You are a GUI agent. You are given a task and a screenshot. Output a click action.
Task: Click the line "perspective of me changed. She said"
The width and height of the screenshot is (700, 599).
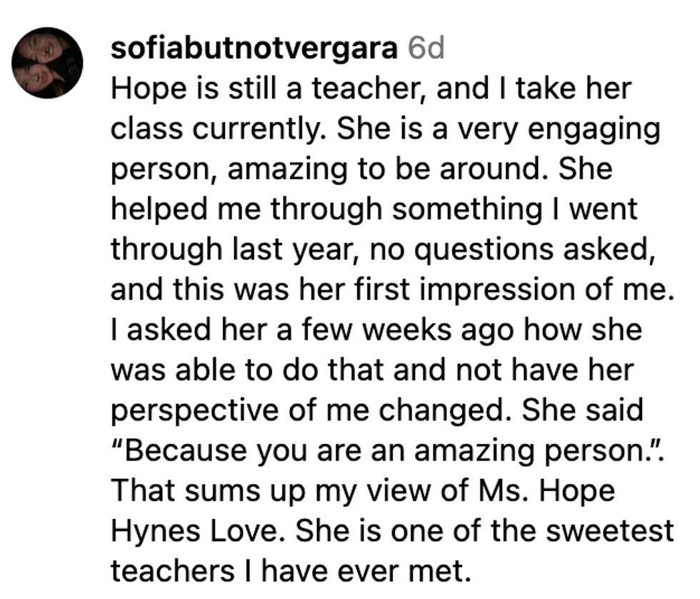pyautogui.click(x=377, y=410)
